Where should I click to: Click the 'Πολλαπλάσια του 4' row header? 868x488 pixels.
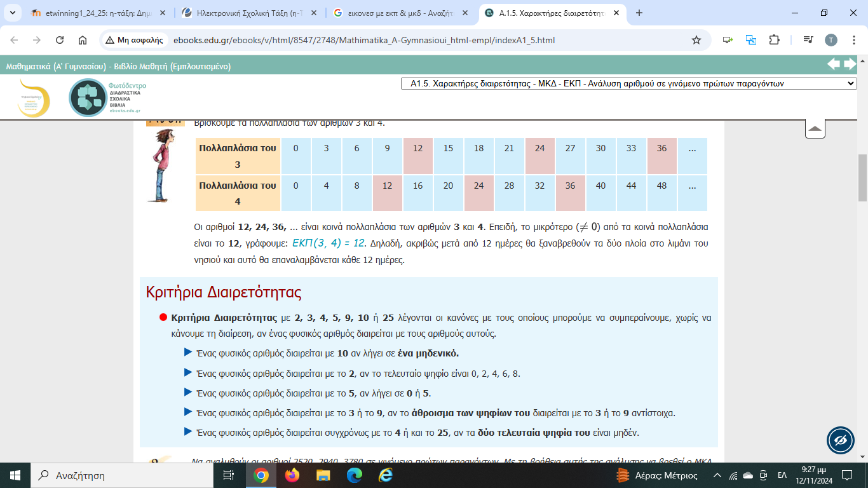pyautogui.click(x=238, y=193)
